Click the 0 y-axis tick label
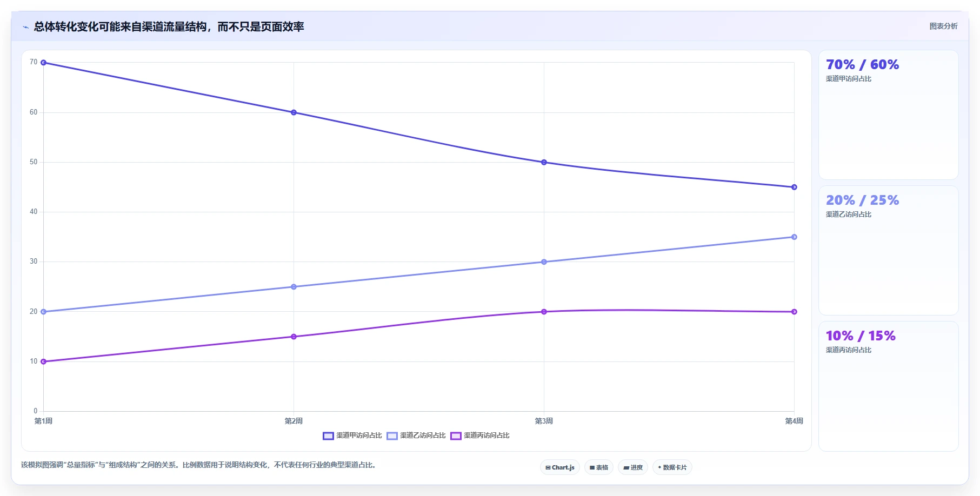Screen dimensions: 980x496 point(36,411)
